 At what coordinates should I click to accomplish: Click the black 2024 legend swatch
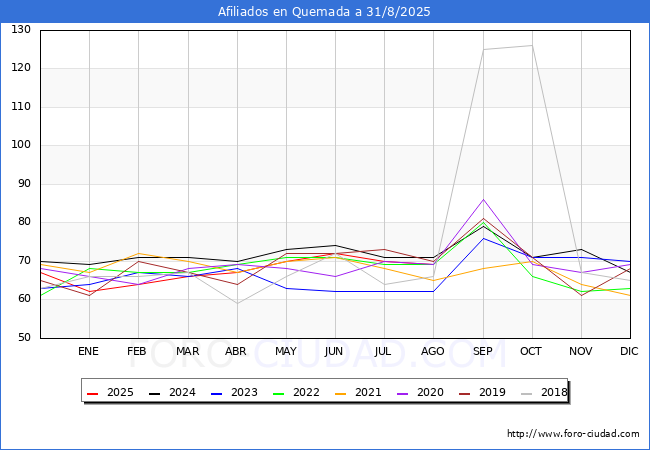pos(154,393)
